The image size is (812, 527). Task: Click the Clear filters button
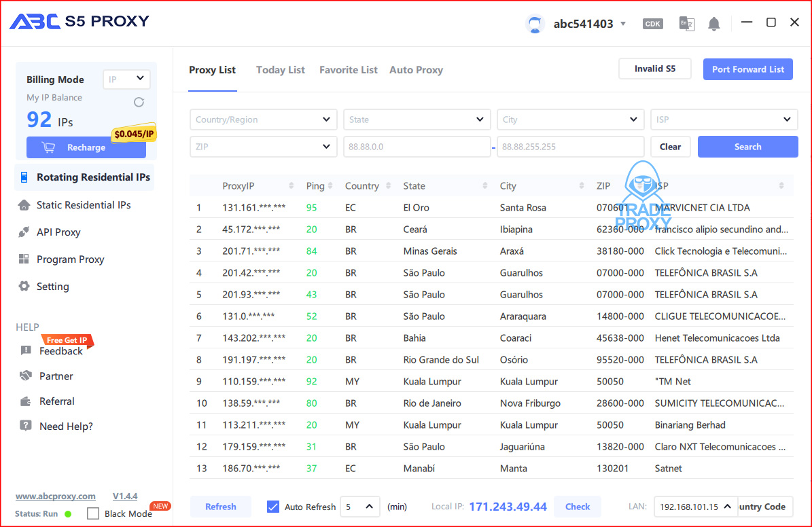[670, 147]
